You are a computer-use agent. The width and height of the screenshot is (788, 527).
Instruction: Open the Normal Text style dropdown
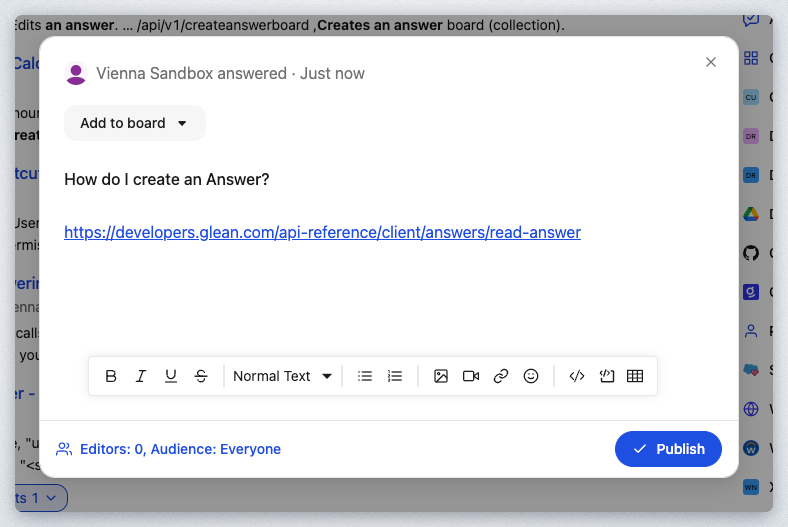pyautogui.click(x=282, y=376)
